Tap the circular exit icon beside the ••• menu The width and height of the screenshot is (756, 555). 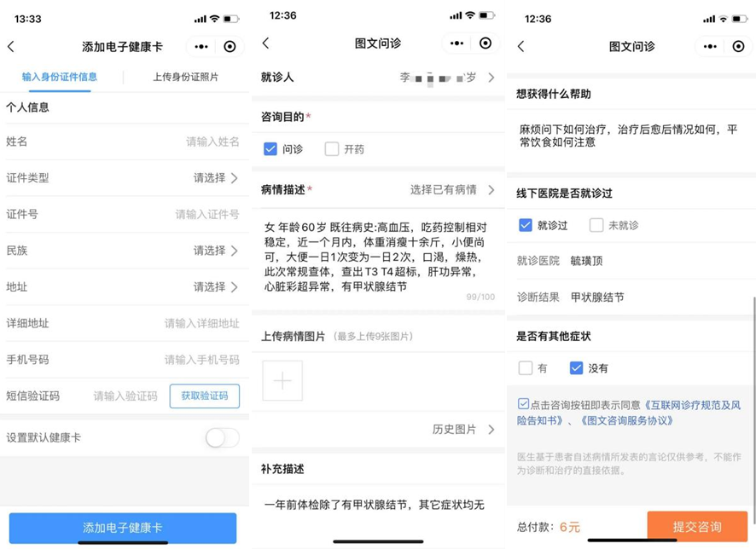230,47
